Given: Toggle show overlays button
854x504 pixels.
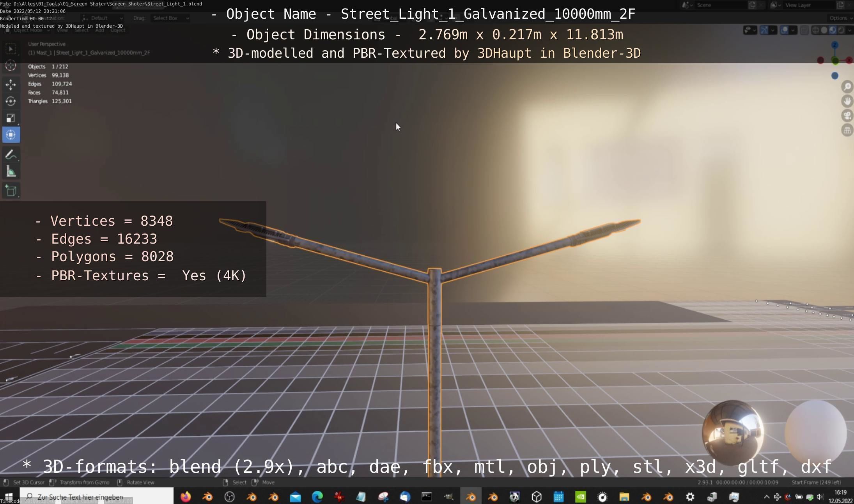Looking at the screenshot, I should click(x=784, y=30).
